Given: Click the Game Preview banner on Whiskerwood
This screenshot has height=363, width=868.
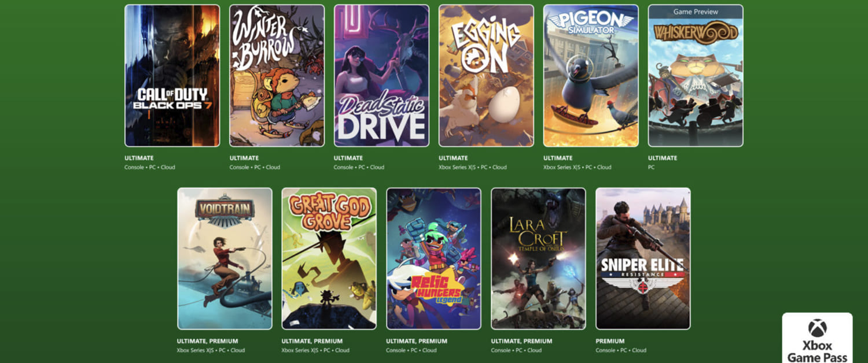Looking at the screenshot, I should [x=696, y=12].
